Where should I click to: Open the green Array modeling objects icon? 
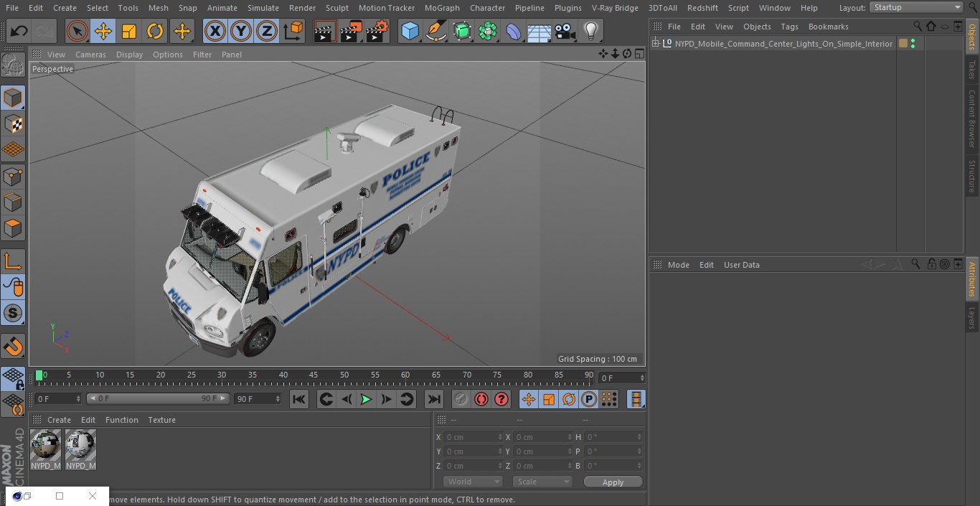coord(488,31)
